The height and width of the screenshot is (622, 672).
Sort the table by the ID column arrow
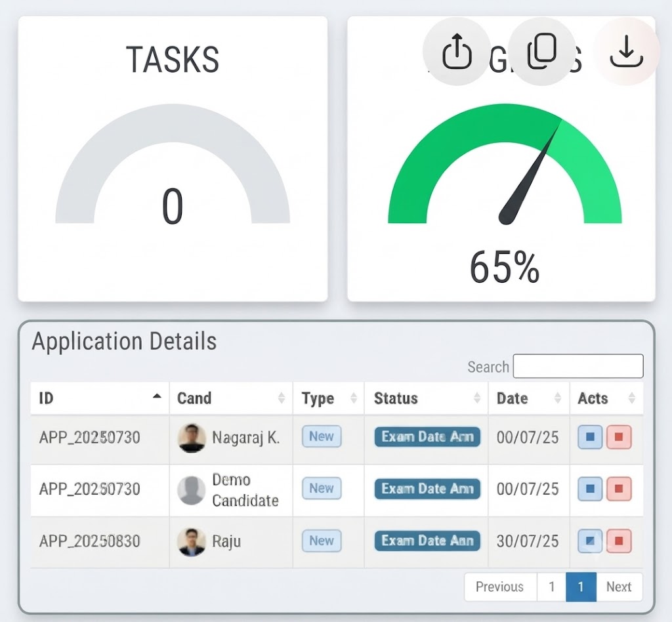point(157,397)
